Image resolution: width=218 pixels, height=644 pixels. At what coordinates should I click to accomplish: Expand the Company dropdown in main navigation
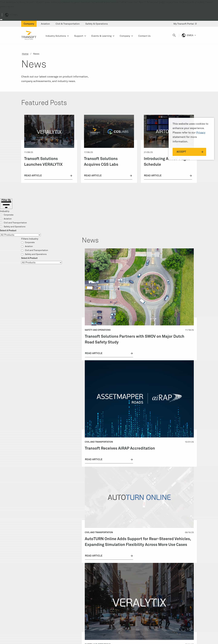click(x=126, y=36)
